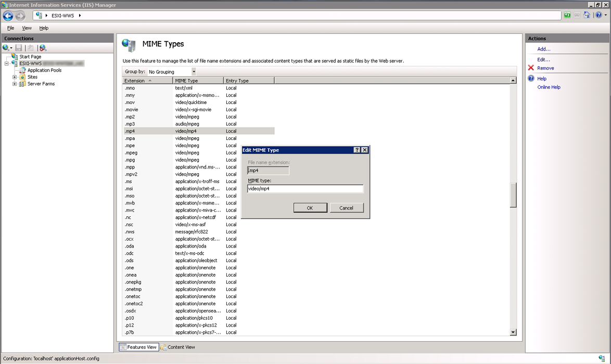This screenshot has width=611, height=364.
Task: Click the breadcrumb arrow before ESXI-WWS
Action: (46, 16)
